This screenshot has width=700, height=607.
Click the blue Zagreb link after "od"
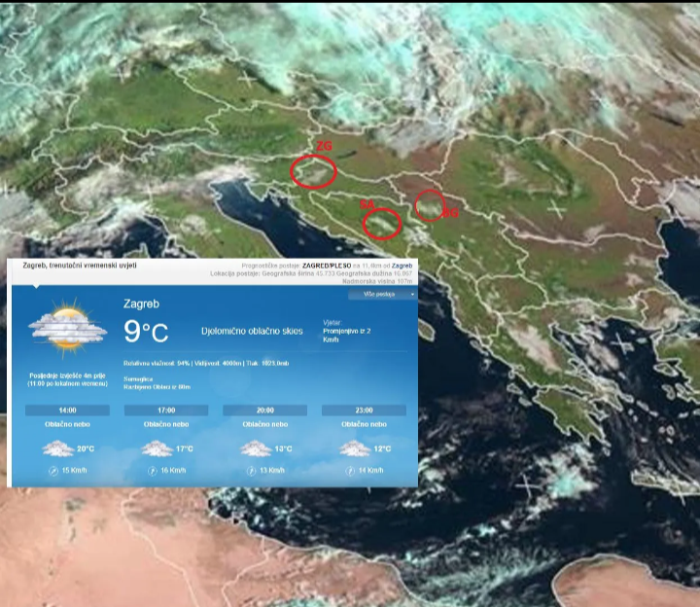coord(402,266)
